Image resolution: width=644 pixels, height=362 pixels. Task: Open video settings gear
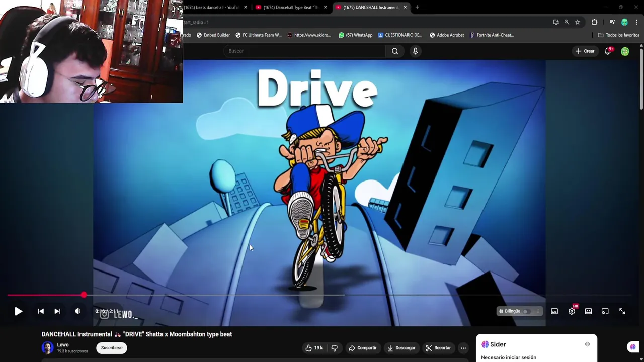[x=572, y=311]
